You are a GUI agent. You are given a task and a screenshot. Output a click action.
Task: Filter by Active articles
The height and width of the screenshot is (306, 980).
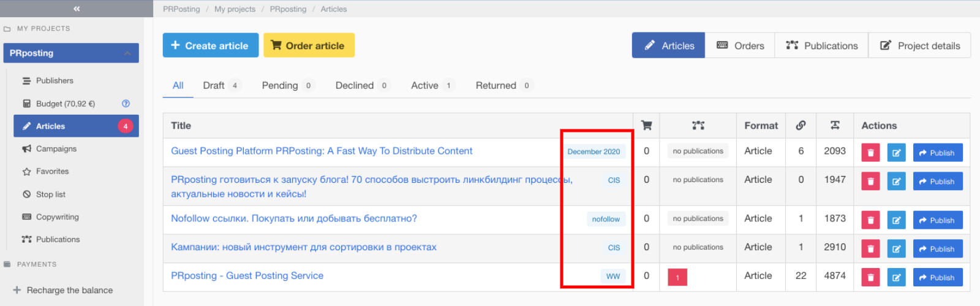coord(432,85)
